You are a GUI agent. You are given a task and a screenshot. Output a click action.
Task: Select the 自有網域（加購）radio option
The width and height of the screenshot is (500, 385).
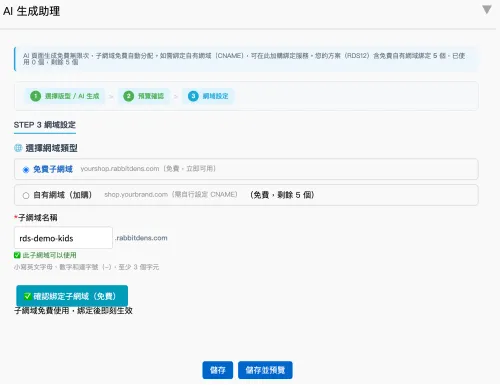point(26,195)
